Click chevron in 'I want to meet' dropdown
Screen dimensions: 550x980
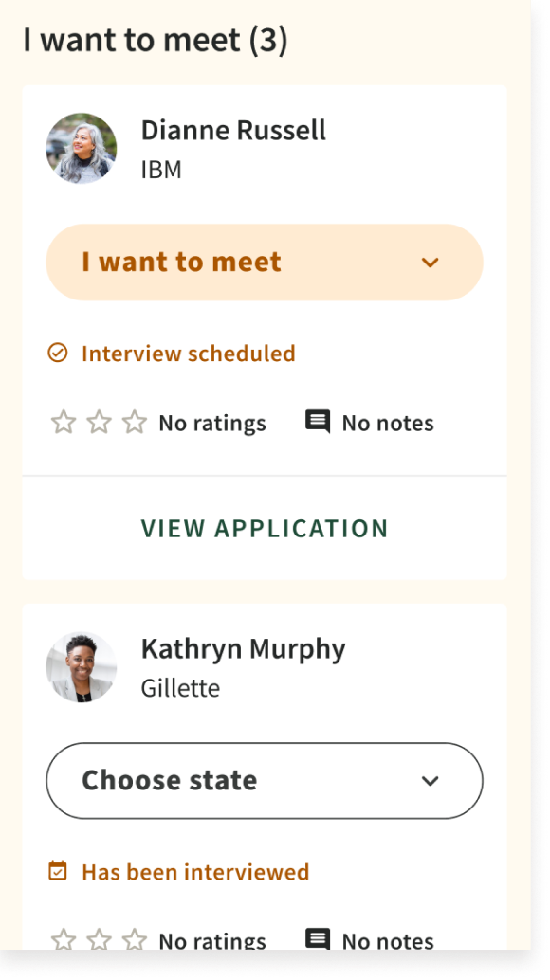click(430, 263)
